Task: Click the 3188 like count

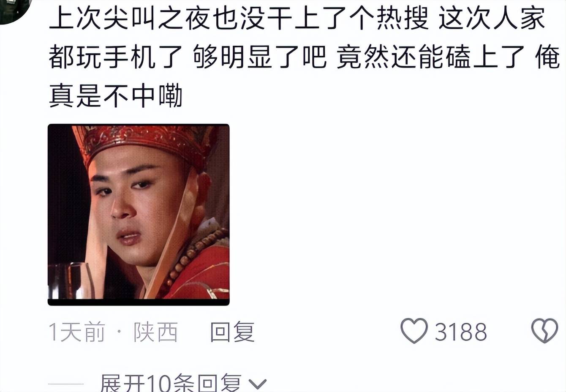Action: tap(461, 332)
